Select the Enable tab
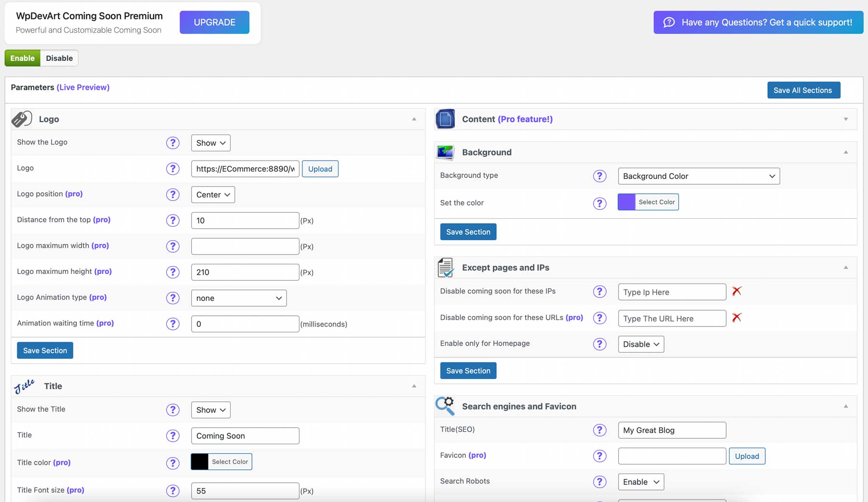The image size is (868, 502). 22,58
